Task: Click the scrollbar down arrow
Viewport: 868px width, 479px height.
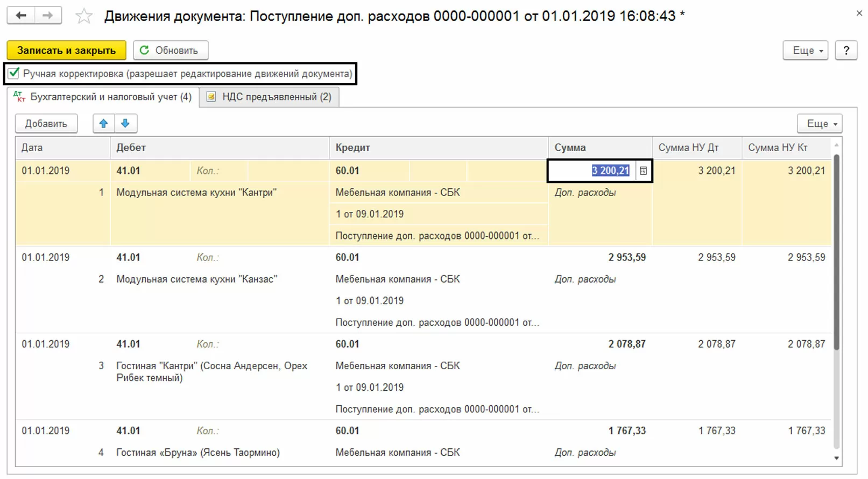Action: [x=836, y=458]
